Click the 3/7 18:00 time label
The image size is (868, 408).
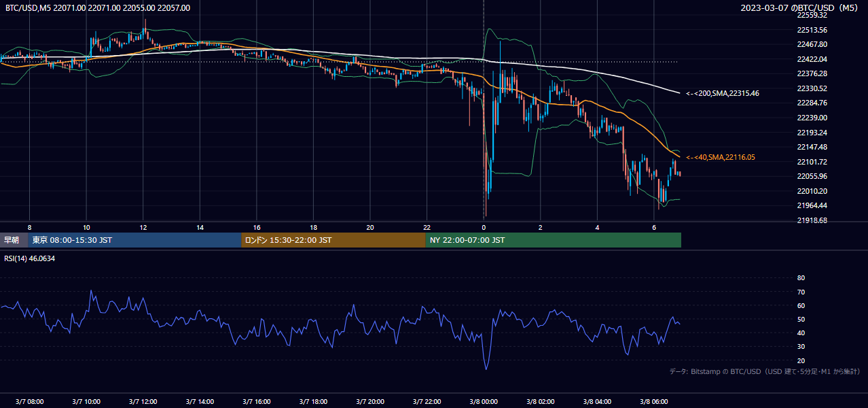(313, 402)
